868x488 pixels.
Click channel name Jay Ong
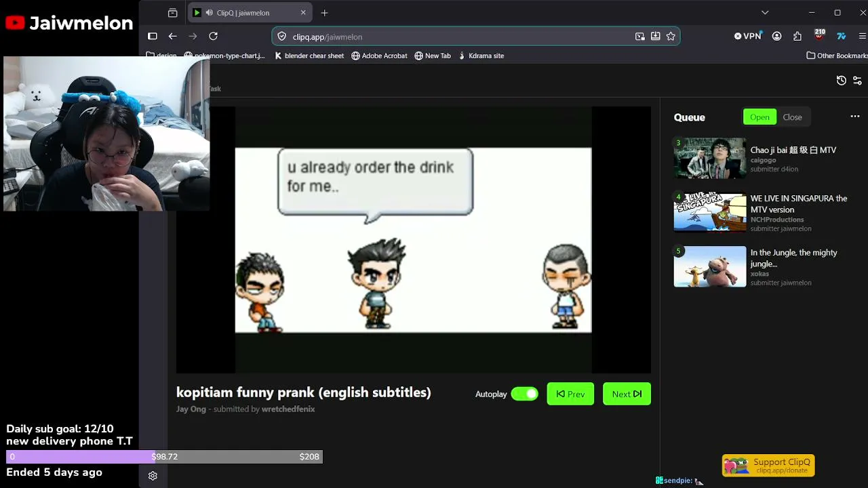[x=191, y=409]
